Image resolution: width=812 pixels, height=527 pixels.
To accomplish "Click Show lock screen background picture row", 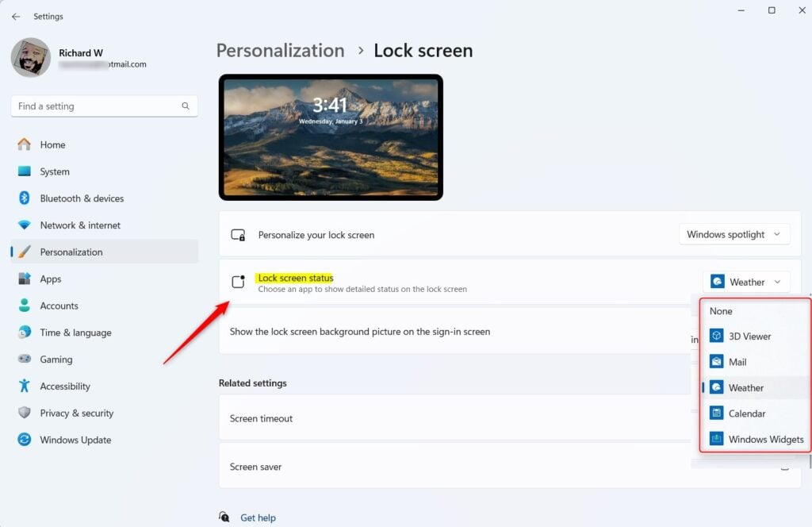I will [x=510, y=332].
